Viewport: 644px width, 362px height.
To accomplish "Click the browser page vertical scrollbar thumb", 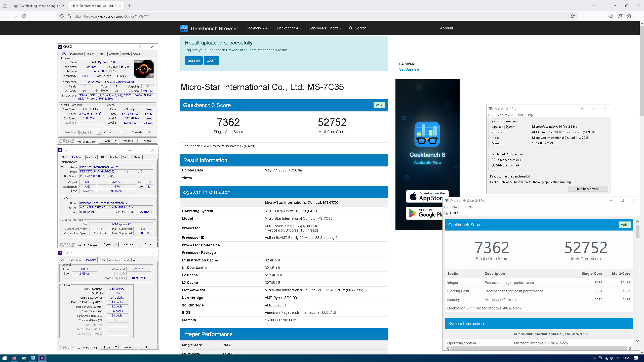I will coord(642,71).
